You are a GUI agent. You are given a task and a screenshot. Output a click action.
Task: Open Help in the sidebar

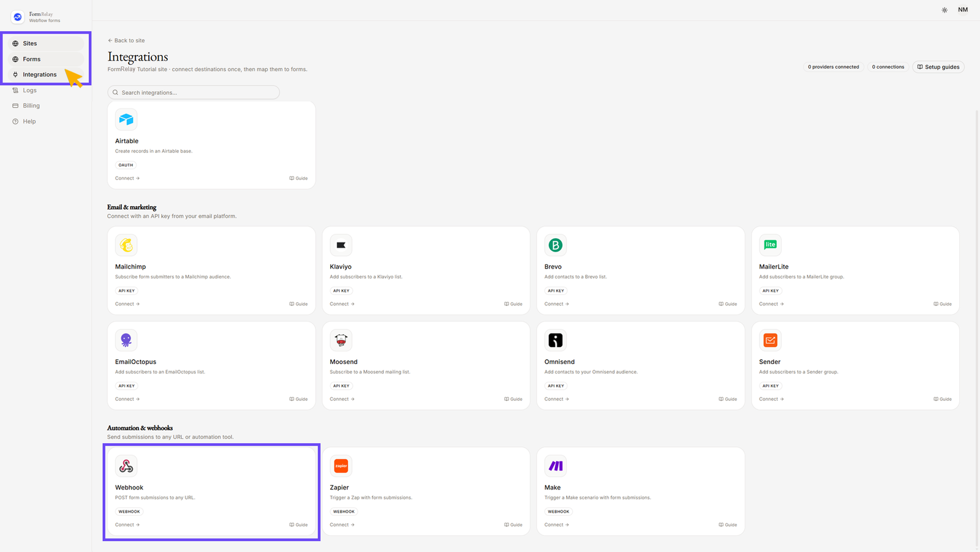[46, 122]
